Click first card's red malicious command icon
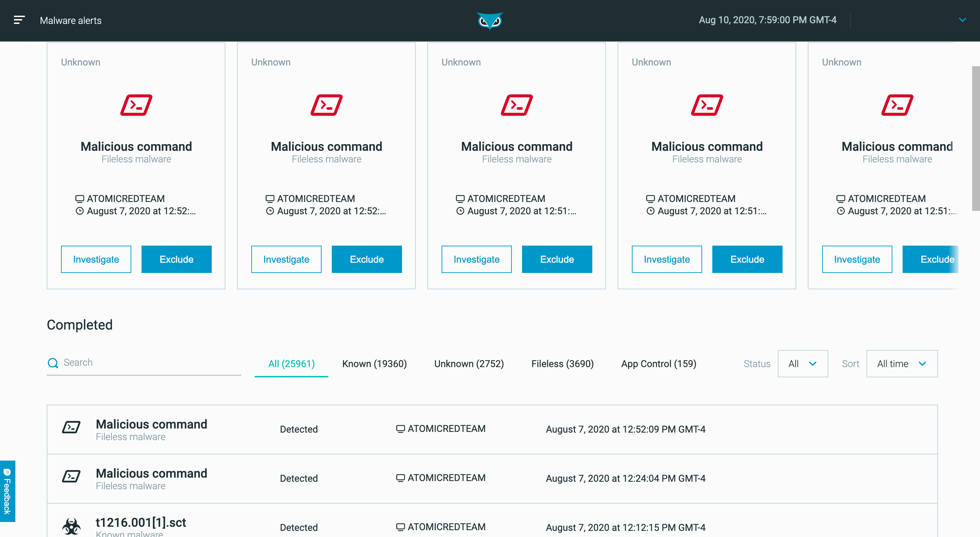This screenshot has width=980, height=537. 136,105
